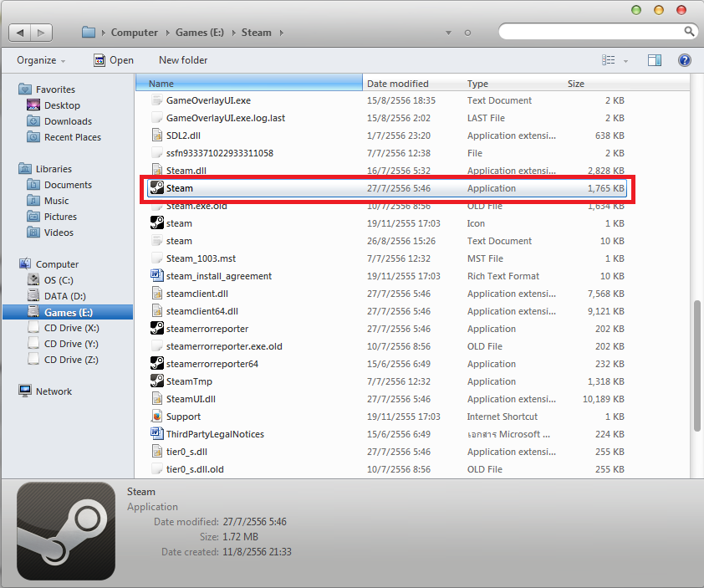Click the tier0_s.dll file icon
This screenshot has width=704, height=588.
[x=156, y=452]
